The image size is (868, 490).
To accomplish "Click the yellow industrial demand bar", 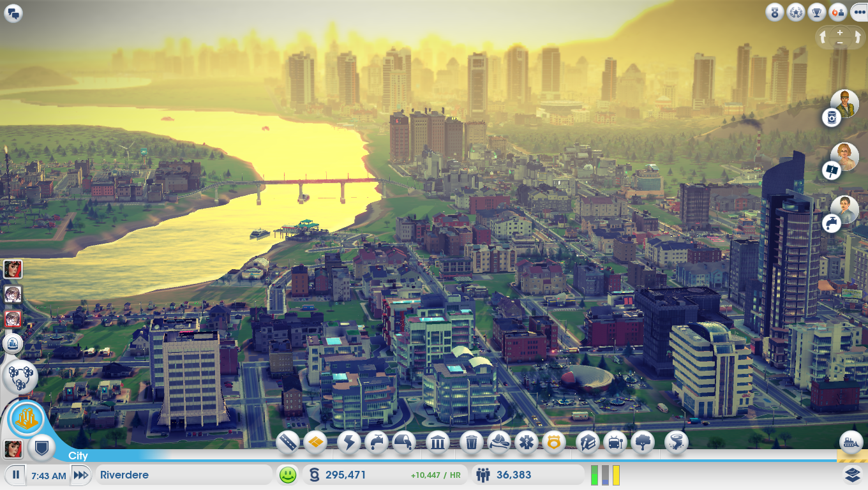I will point(616,475).
